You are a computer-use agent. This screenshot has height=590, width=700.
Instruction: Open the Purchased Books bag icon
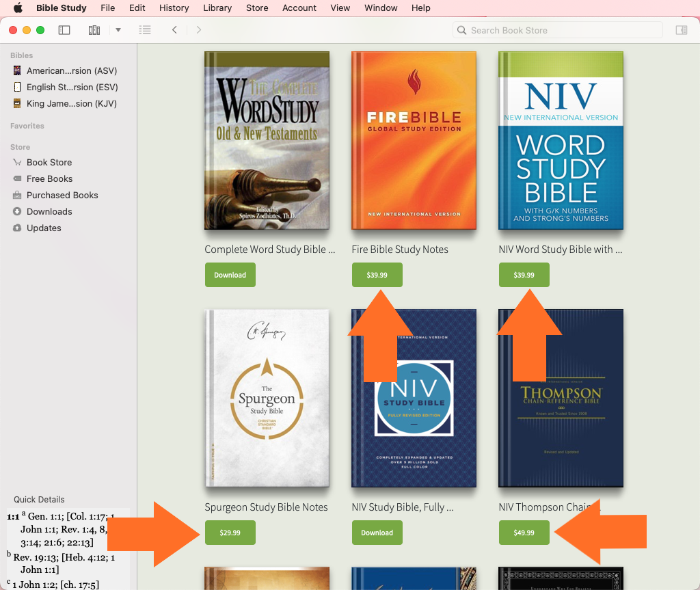point(17,195)
